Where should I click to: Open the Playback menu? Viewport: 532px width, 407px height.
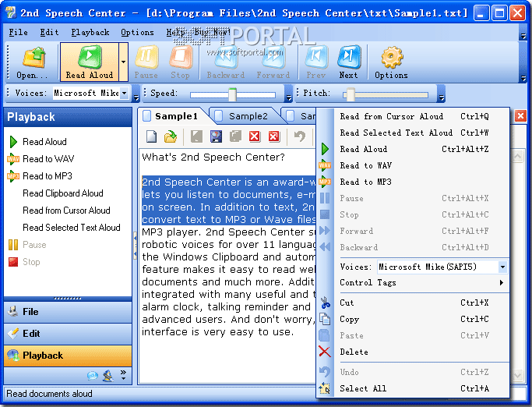click(x=90, y=32)
